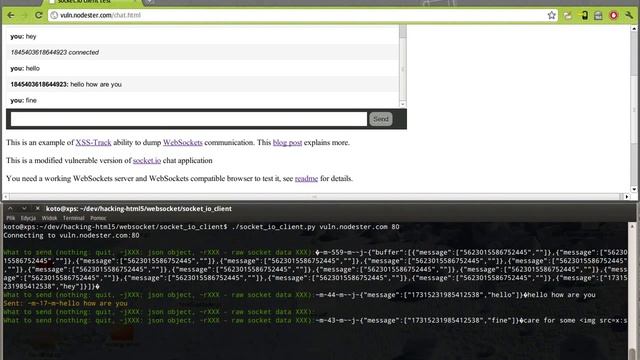Click the gray box extension icon

pos(598,16)
